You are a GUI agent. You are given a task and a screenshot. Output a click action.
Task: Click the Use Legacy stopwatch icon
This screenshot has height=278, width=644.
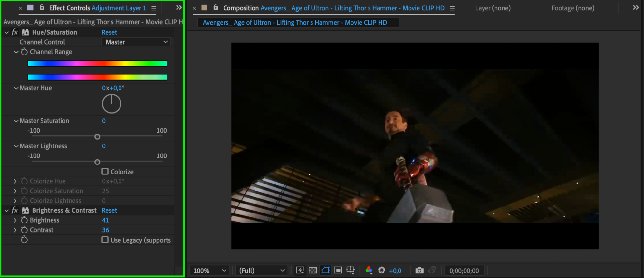pos(24,240)
